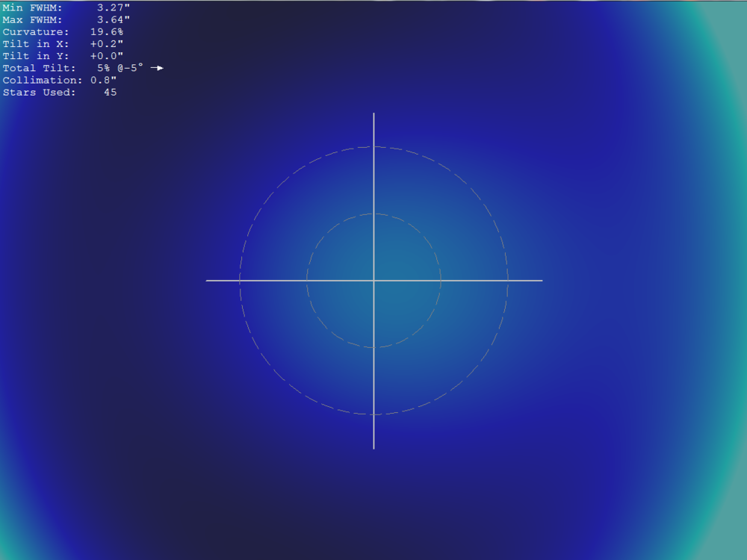Click the bottom of the inner dashed circle
747x560 pixels.
coord(373,347)
